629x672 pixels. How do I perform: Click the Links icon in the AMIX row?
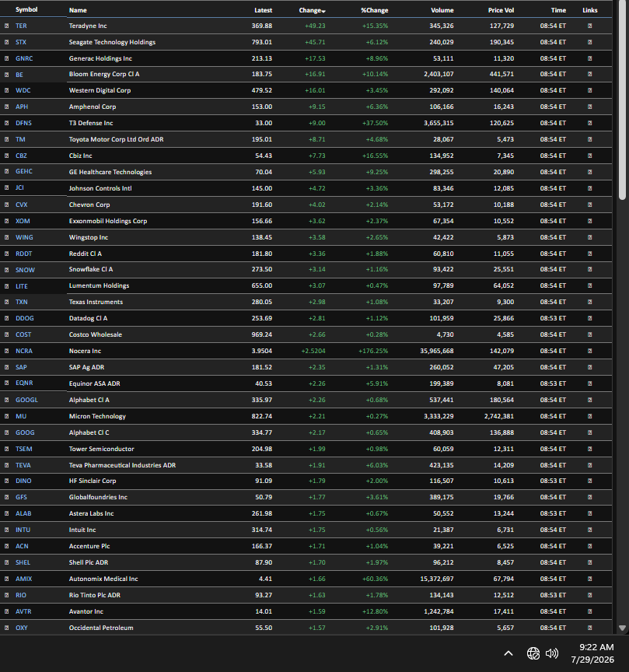click(589, 579)
